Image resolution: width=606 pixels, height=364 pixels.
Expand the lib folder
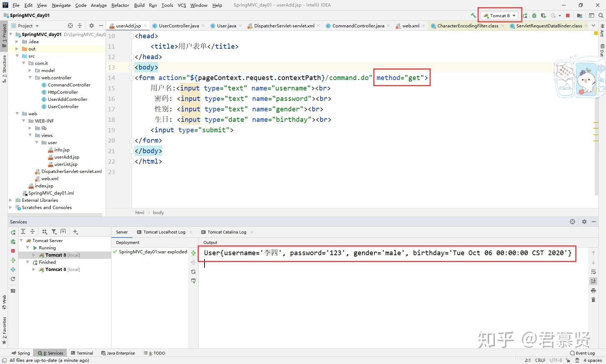click(x=30, y=128)
